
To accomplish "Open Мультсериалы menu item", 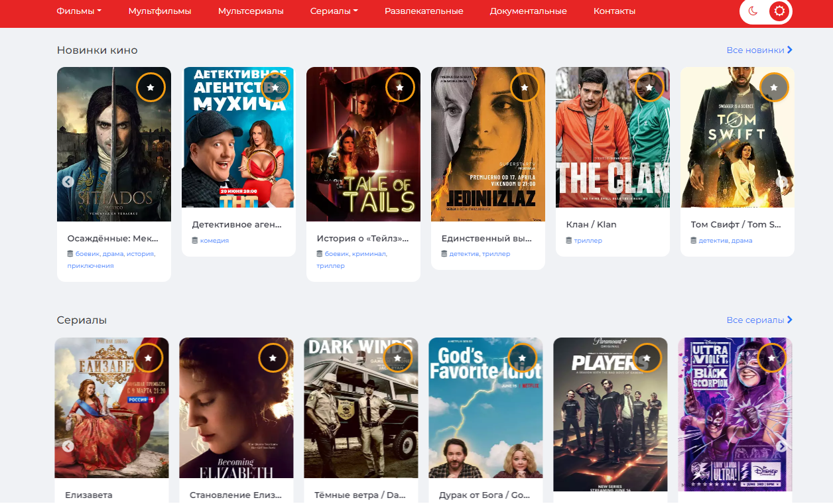I will point(251,11).
